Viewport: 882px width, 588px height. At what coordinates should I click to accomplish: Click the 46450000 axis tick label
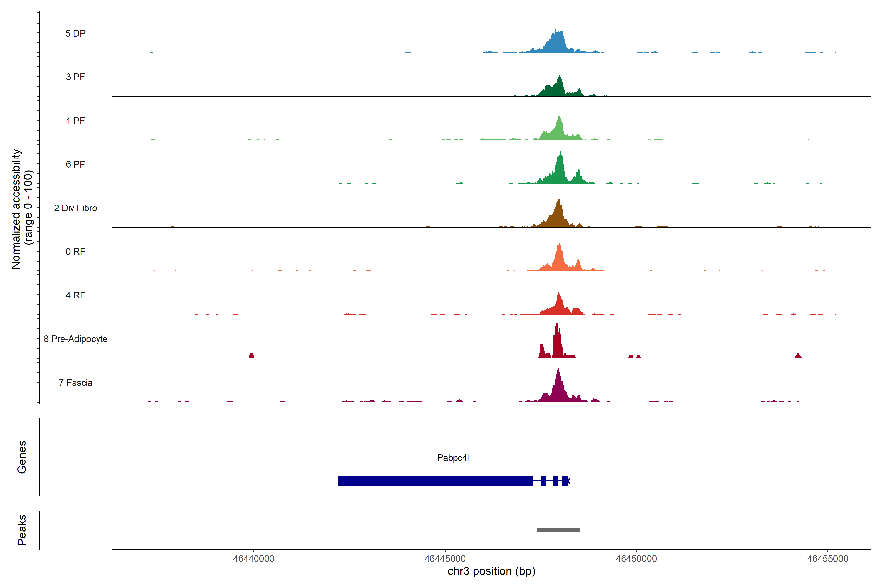click(636, 559)
